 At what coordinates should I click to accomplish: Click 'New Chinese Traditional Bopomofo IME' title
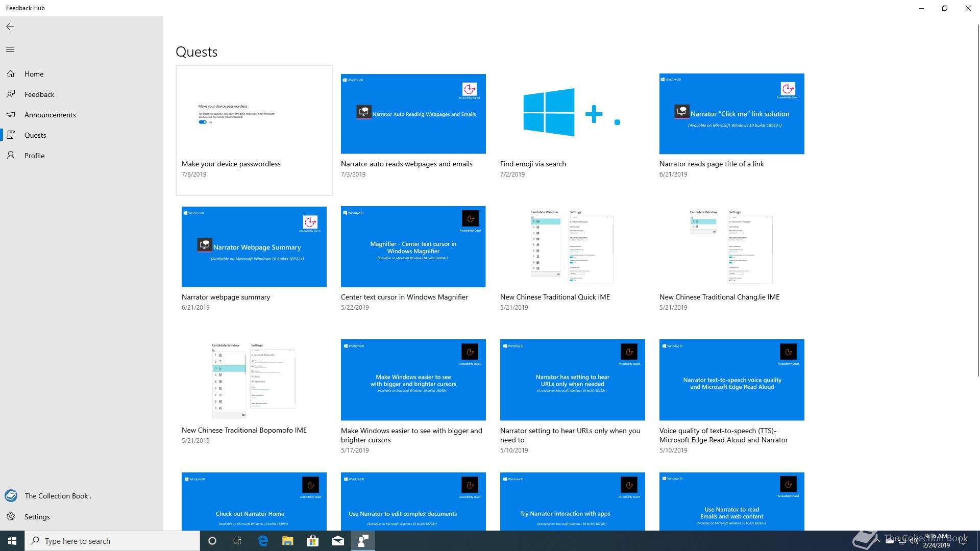pyautogui.click(x=244, y=430)
